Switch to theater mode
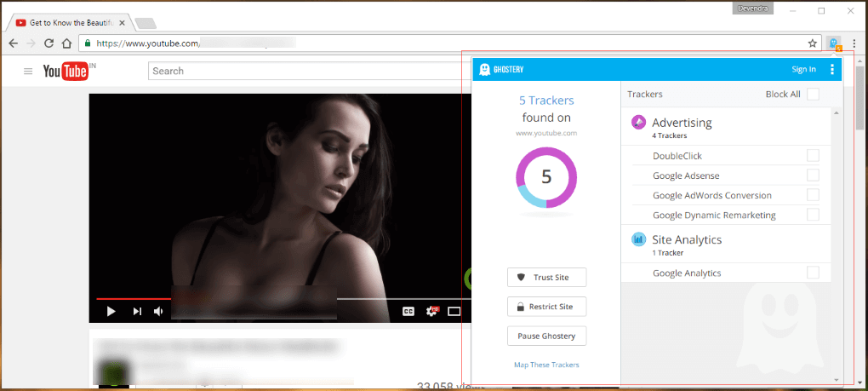The width and height of the screenshot is (868, 391). click(454, 311)
